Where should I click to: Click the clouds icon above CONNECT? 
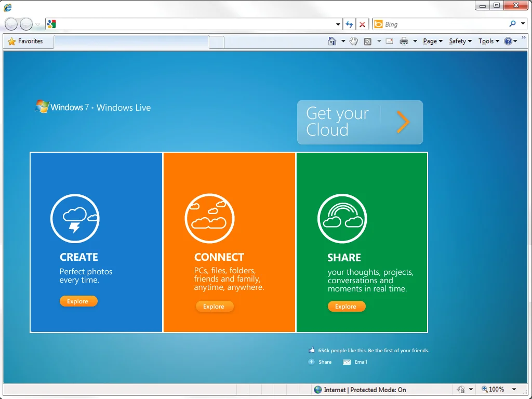point(209,219)
